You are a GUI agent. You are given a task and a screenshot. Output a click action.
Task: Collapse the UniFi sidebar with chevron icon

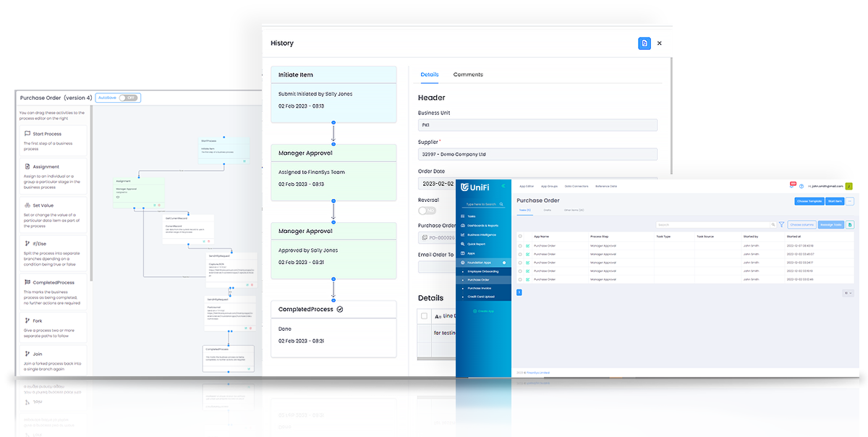tap(503, 187)
